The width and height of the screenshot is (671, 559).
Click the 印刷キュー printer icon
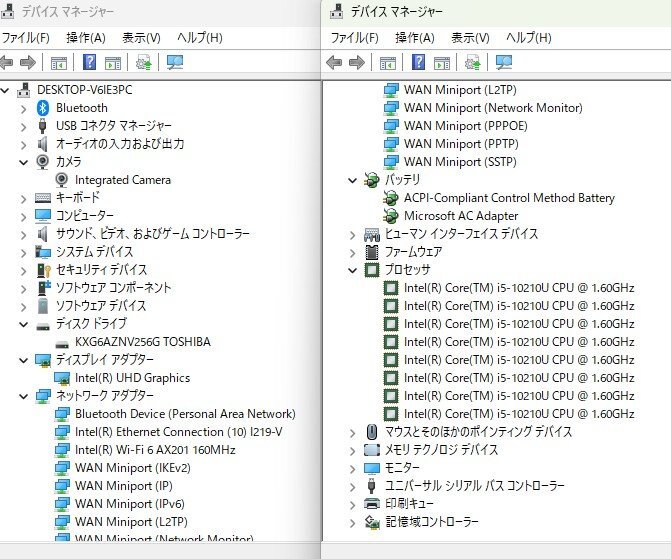(x=371, y=504)
